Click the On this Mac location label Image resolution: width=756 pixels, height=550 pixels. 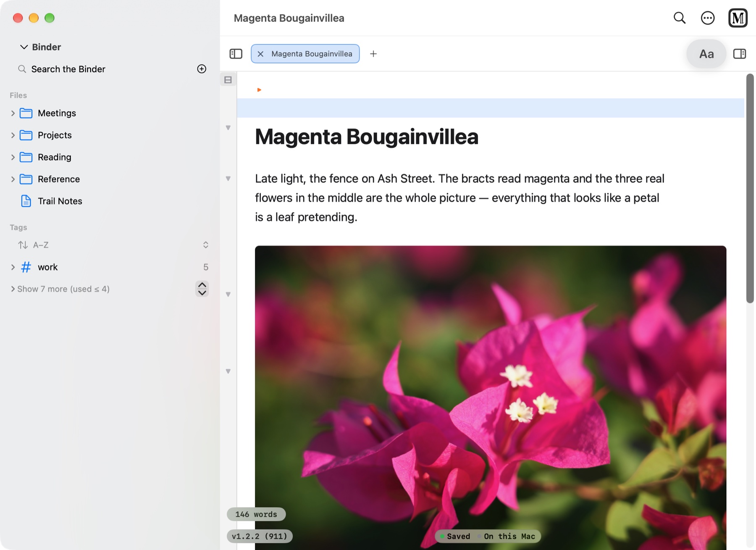click(x=506, y=536)
